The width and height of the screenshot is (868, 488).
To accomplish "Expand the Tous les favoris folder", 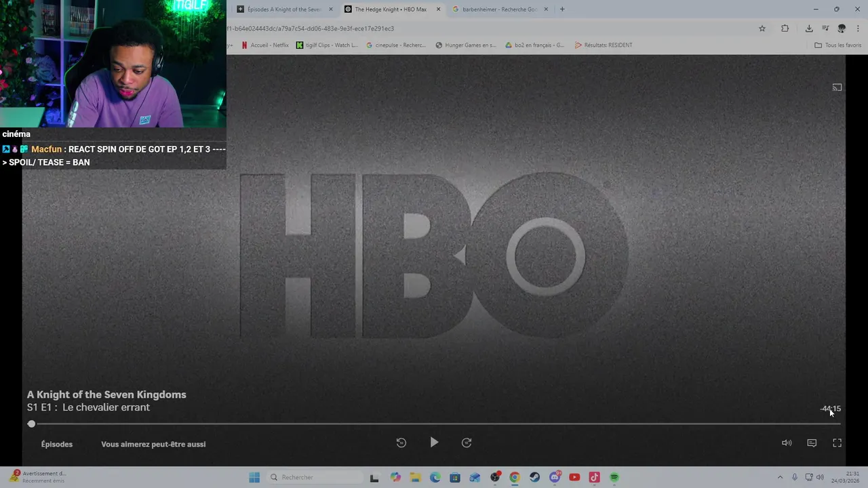I will coord(838,45).
